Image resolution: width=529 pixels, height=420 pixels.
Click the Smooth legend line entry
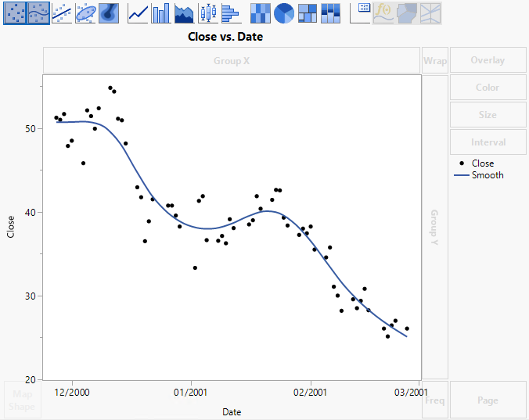coord(479,175)
